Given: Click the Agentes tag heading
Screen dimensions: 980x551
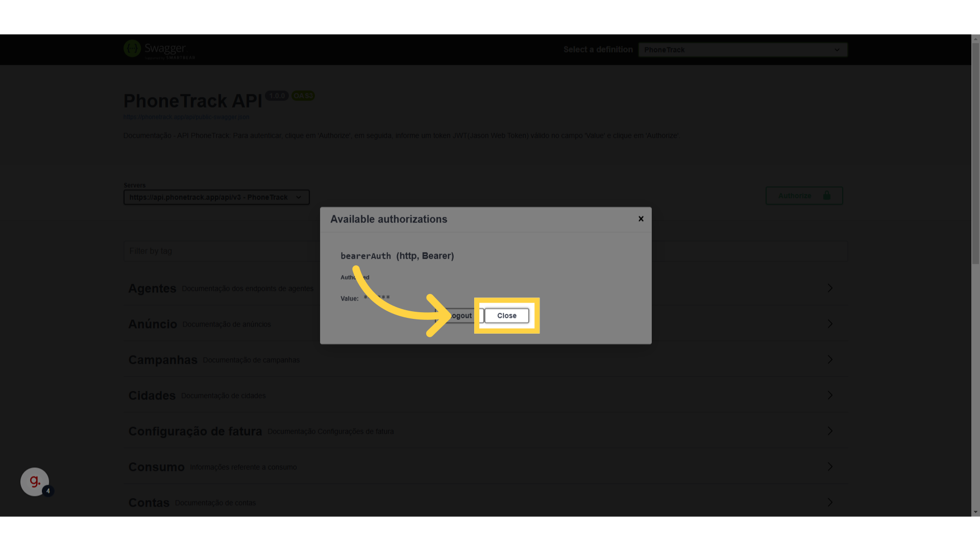Looking at the screenshot, I should [x=152, y=288].
